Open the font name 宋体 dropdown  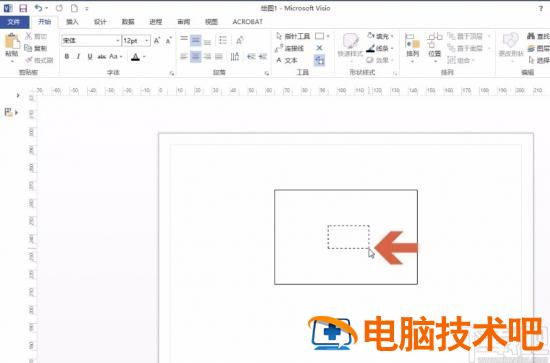pyautogui.click(x=118, y=41)
